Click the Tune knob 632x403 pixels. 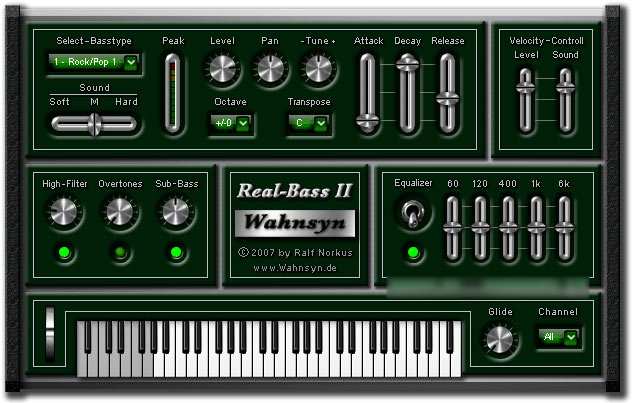318,69
